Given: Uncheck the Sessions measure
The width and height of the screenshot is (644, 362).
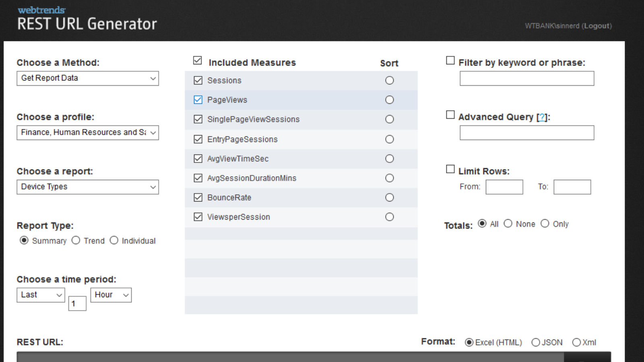Looking at the screenshot, I should point(198,80).
